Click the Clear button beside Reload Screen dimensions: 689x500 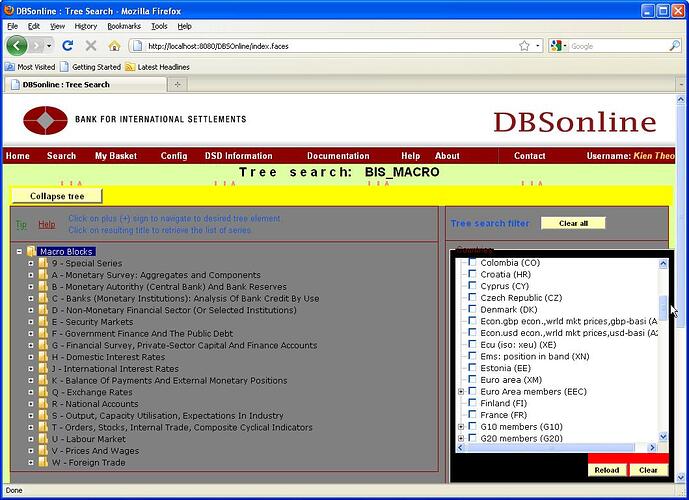coord(648,470)
